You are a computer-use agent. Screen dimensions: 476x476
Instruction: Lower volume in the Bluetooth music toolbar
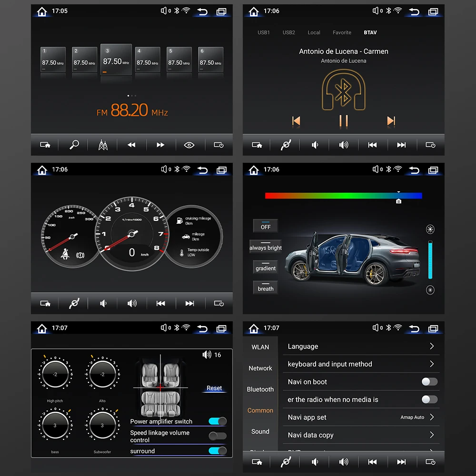pos(315,145)
